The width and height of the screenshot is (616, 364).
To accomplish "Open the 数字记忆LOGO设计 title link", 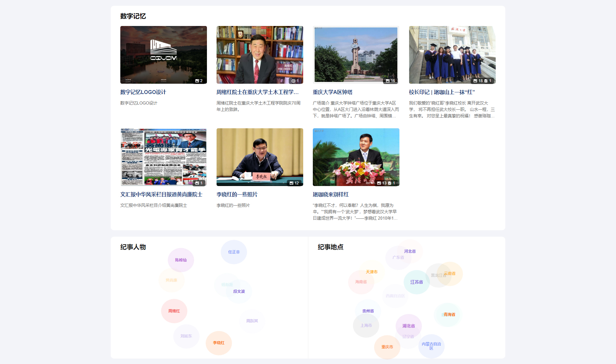I will [143, 92].
